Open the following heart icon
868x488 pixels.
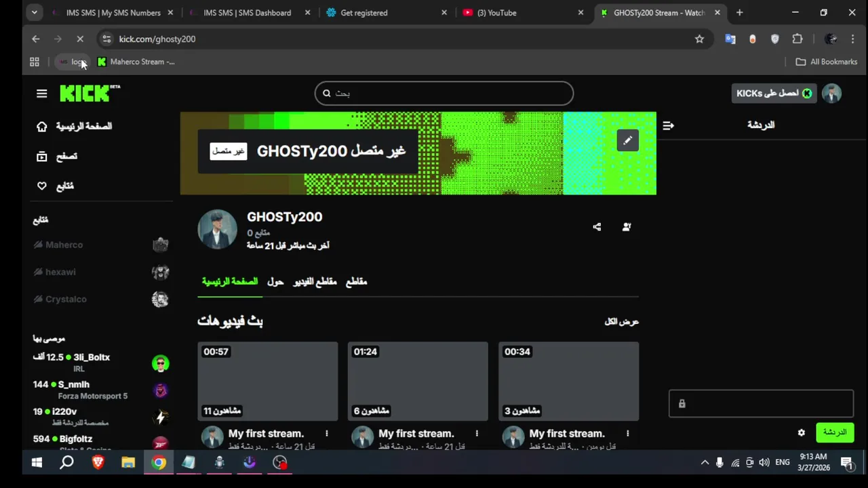pos(42,186)
